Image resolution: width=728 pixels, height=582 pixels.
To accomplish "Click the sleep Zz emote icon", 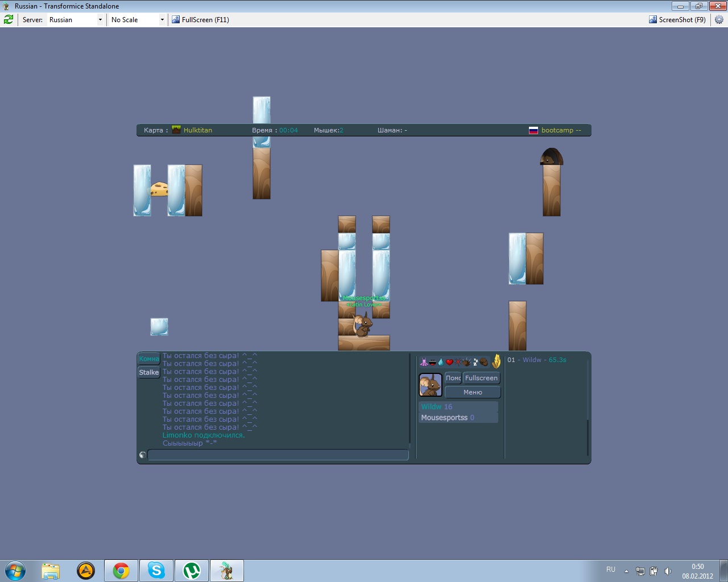I will click(x=475, y=362).
